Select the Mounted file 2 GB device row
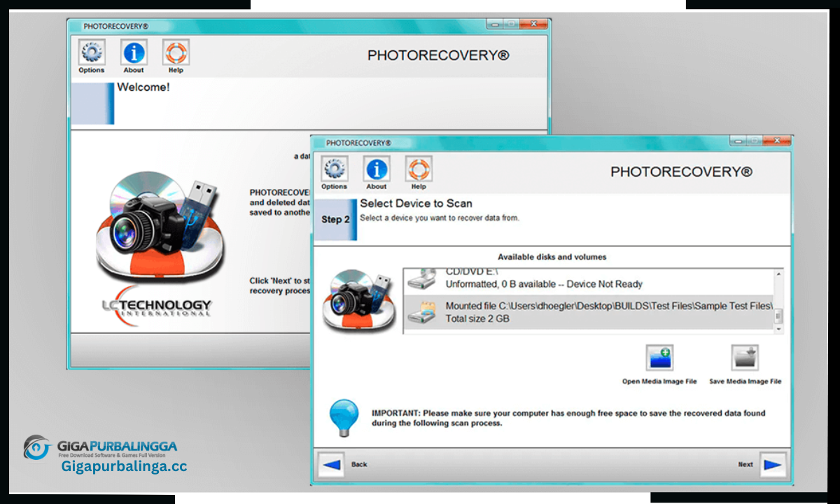 (x=588, y=312)
